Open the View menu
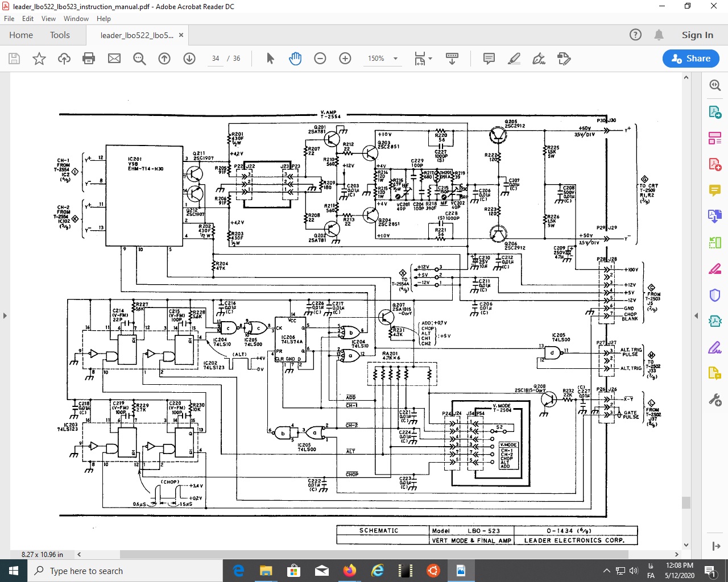Viewport: 728px width, 582px height. point(49,19)
